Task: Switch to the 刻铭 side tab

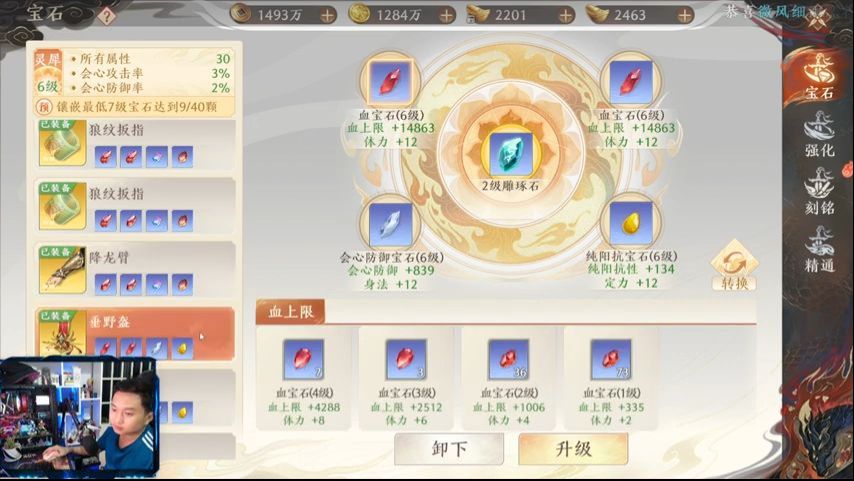Action: 819,192
